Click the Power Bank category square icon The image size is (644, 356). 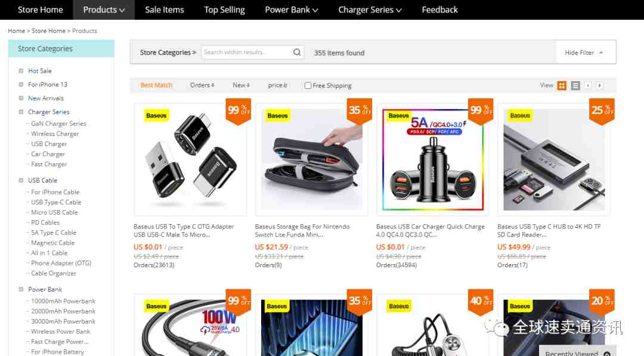[x=21, y=289]
